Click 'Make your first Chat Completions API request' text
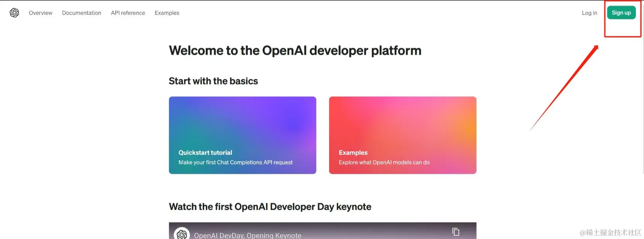Image resolution: width=644 pixels, height=239 pixels. (x=236, y=163)
